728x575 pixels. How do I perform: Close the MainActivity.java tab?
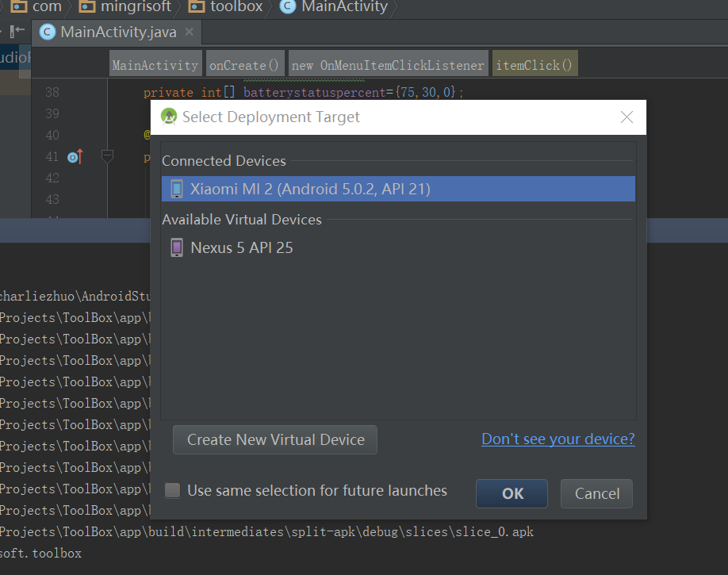pos(189,32)
